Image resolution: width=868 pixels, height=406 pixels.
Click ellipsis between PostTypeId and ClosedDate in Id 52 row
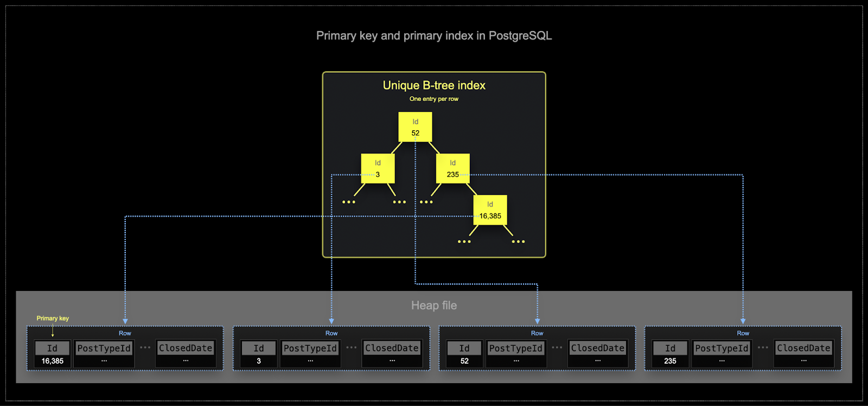tap(557, 347)
